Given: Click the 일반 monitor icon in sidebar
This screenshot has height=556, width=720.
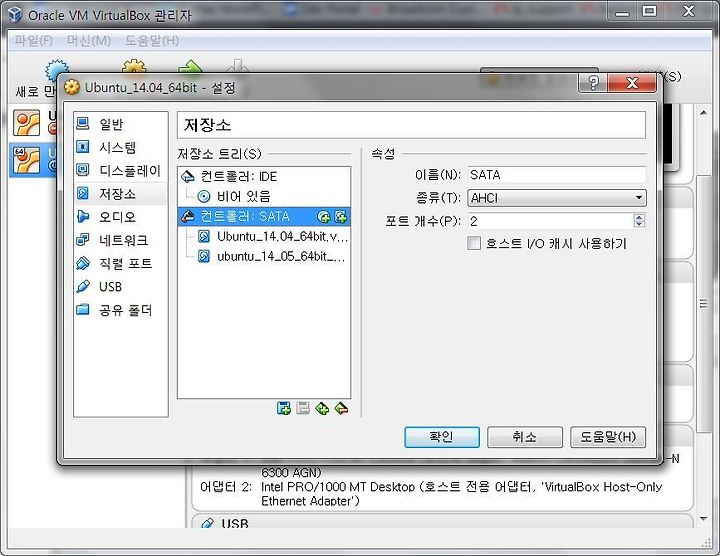Looking at the screenshot, I should pyautogui.click(x=83, y=123).
